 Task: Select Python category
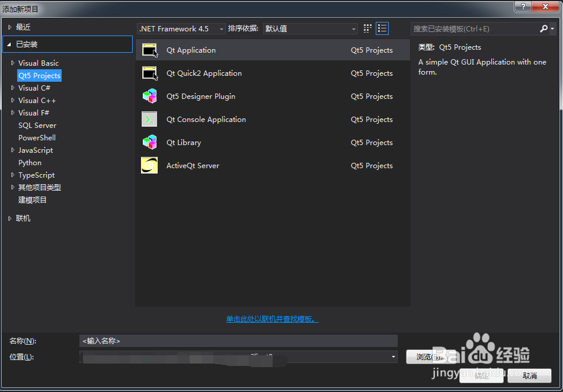click(30, 163)
